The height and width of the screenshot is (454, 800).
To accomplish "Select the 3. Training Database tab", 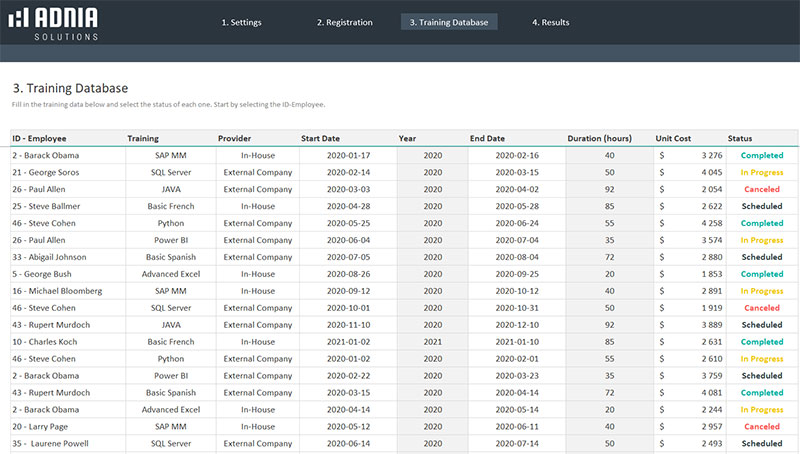I will click(449, 22).
